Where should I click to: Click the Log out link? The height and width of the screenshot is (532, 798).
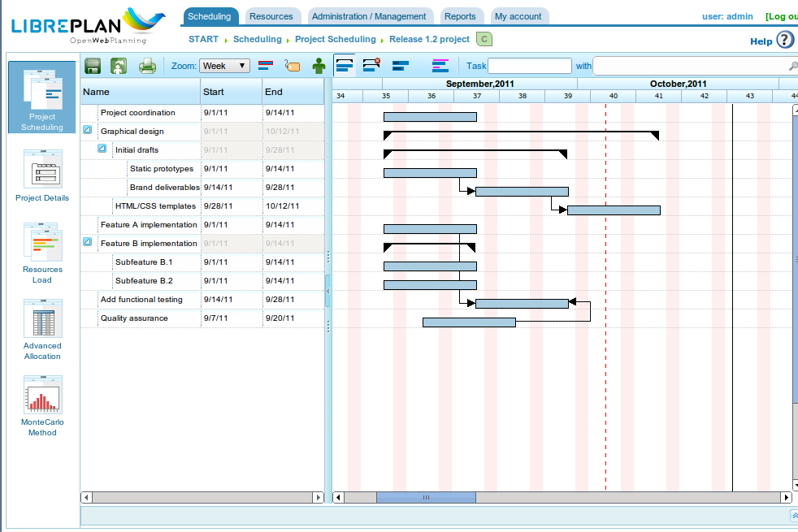(782, 16)
